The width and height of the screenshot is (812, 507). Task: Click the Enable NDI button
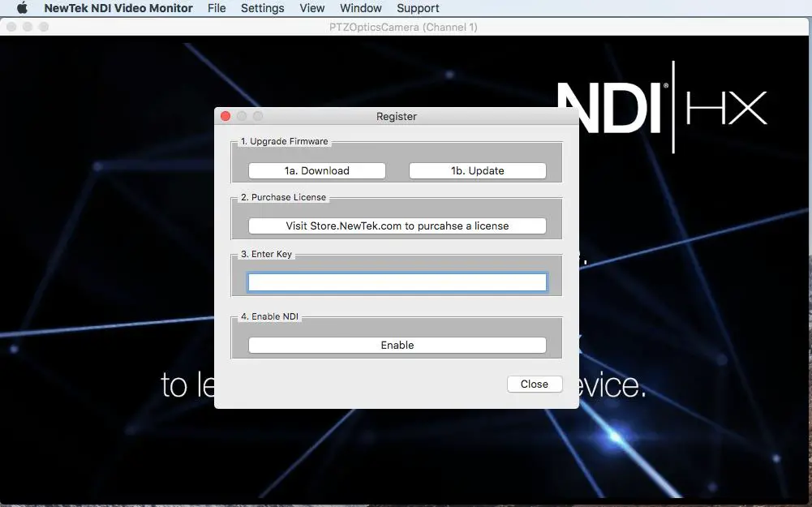click(397, 346)
